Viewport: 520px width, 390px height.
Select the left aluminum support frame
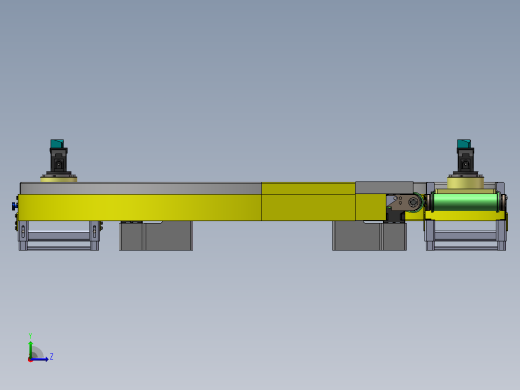[x=59, y=236]
